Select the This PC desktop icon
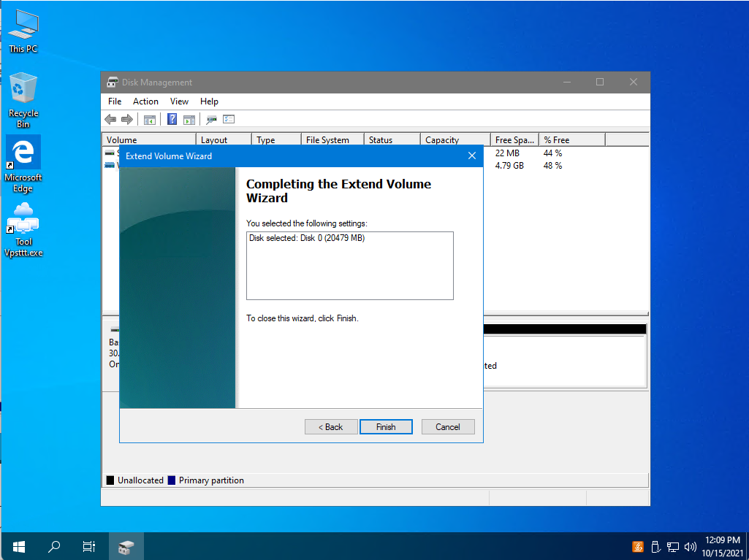 click(23, 31)
